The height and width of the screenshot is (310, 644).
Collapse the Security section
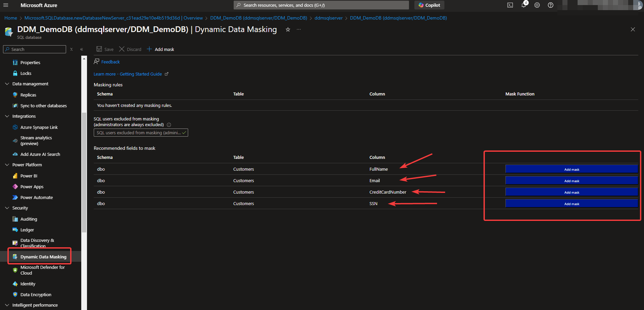point(7,208)
